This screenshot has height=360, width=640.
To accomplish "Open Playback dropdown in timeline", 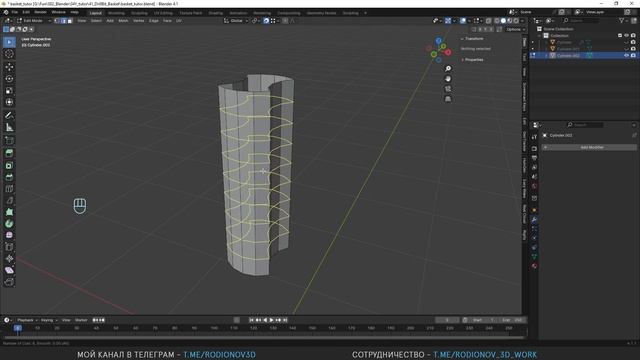I will point(27,320).
